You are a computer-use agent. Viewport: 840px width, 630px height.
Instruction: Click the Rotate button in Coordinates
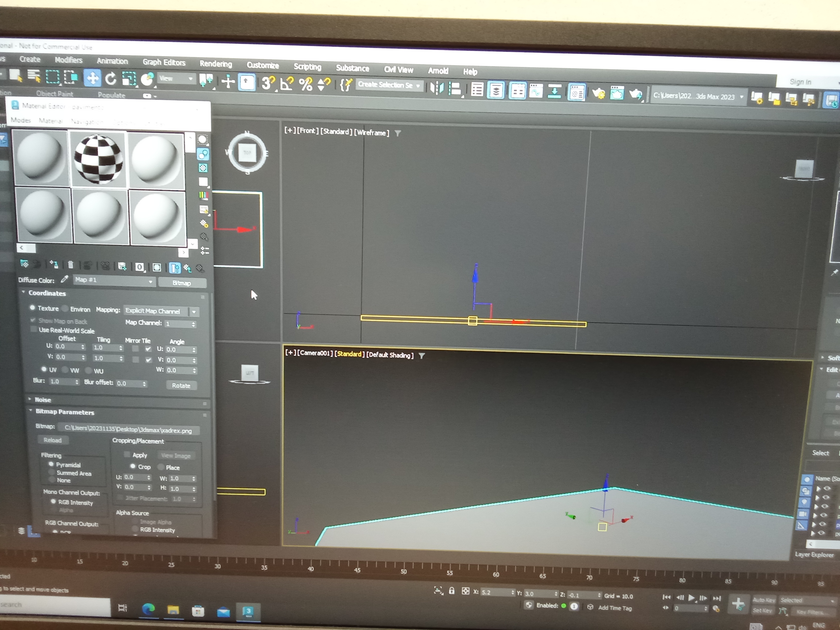tap(181, 385)
